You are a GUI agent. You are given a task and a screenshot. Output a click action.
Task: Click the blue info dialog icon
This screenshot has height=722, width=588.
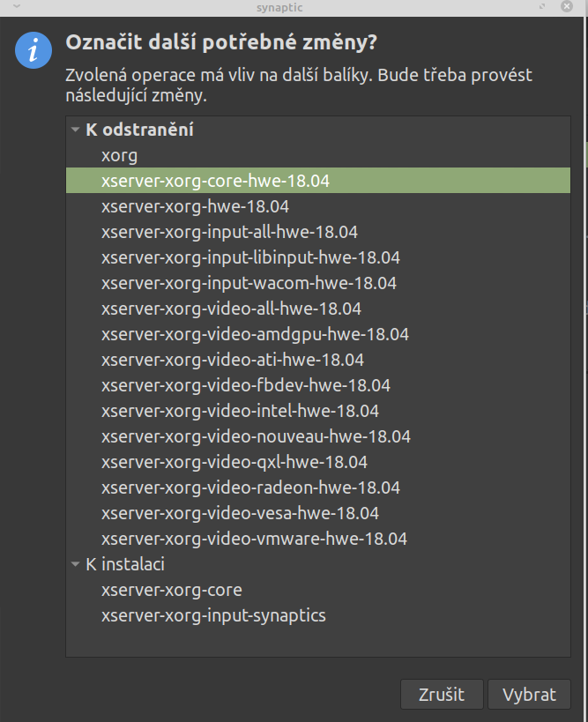point(33,50)
